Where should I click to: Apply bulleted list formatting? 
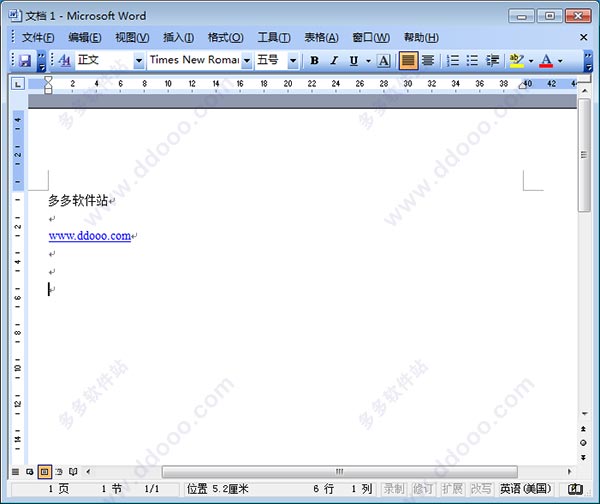pyautogui.click(x=472, y=60)
